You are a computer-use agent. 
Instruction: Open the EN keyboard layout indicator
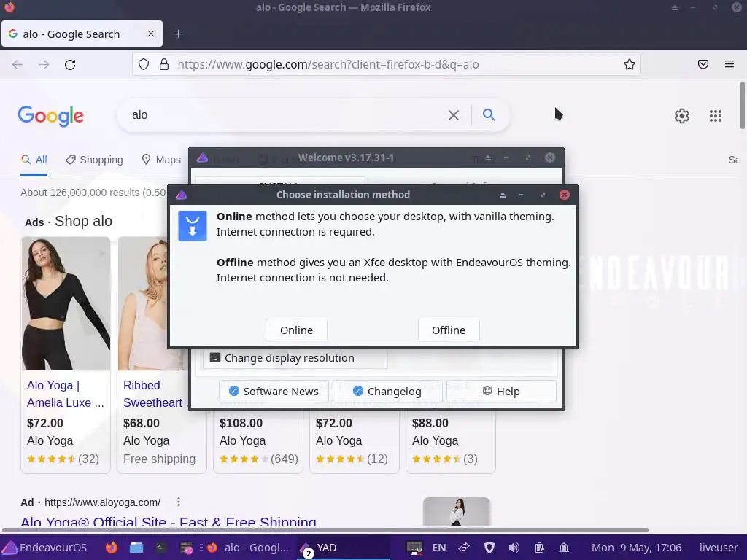click(x=438, y=548)
